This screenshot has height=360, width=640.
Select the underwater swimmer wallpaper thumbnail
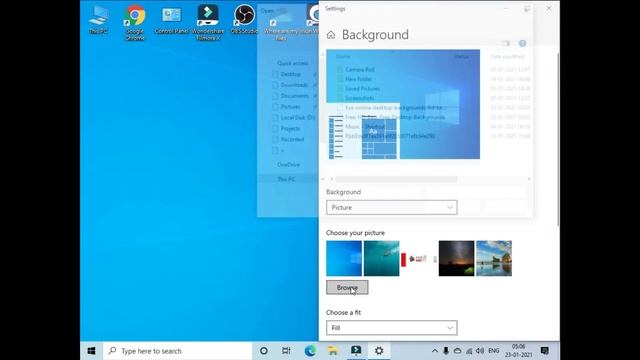381,258
